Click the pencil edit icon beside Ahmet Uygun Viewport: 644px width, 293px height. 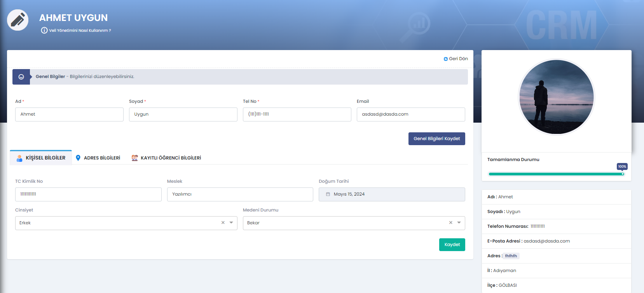17,20
